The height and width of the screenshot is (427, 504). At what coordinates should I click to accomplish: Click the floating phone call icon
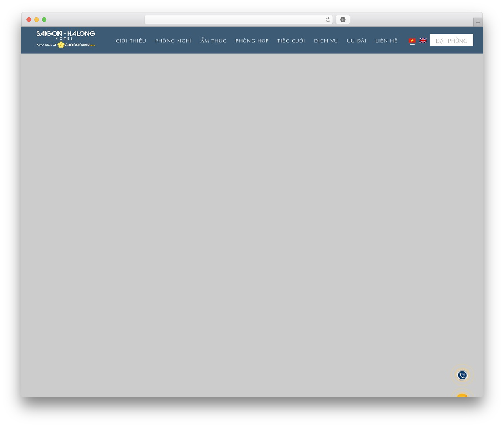(462, 375)
